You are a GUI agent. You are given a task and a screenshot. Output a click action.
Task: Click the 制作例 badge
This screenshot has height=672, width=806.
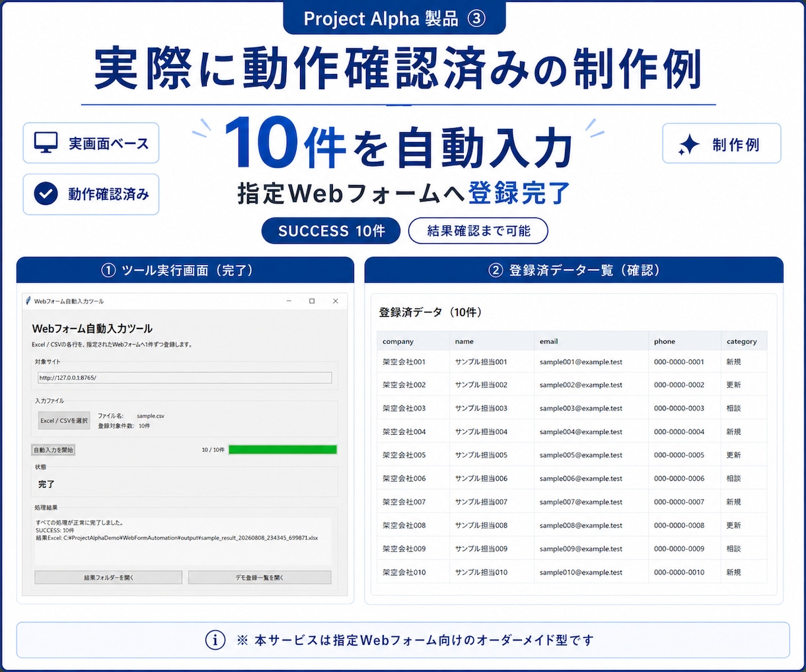[721, 143]
